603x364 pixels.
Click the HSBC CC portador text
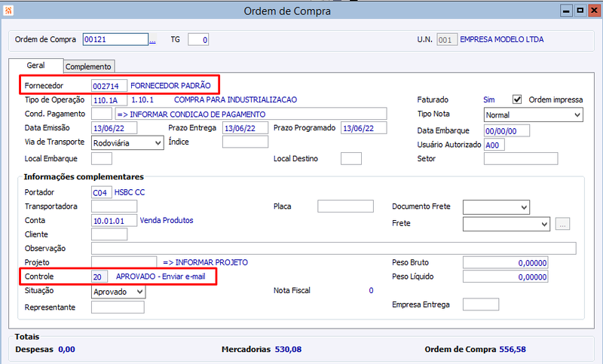click(130, 192)
